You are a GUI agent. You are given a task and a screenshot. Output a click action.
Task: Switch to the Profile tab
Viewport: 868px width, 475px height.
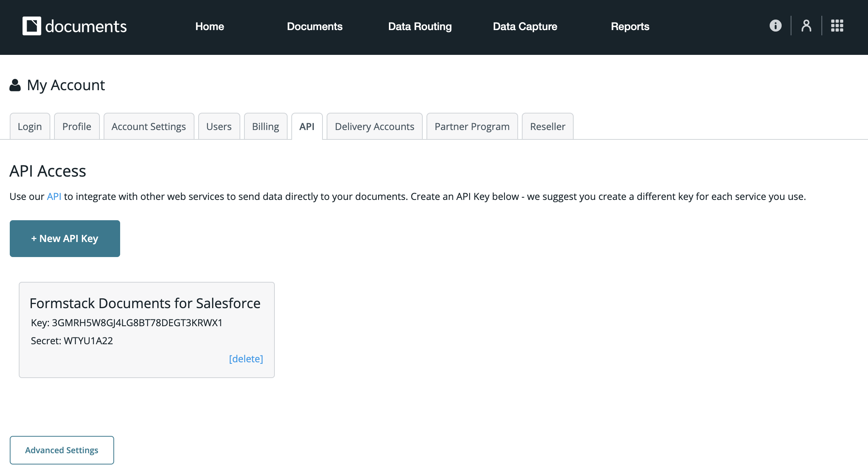tap(77, 127)
